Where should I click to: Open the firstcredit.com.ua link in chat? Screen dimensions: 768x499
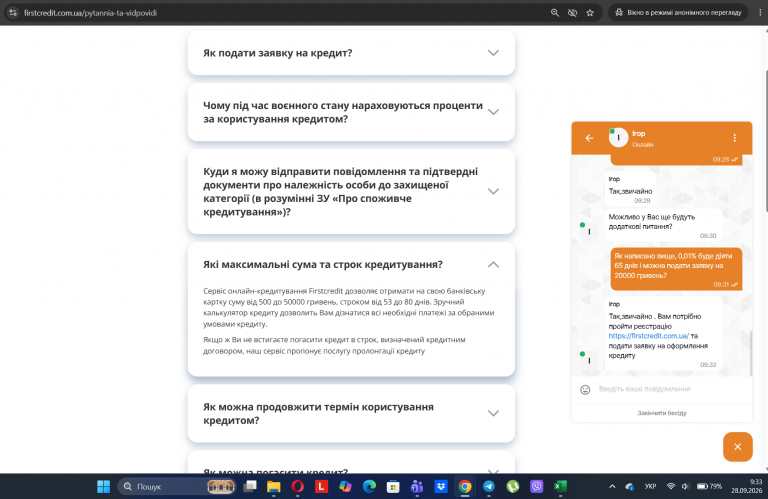click(x=648, y=336)
